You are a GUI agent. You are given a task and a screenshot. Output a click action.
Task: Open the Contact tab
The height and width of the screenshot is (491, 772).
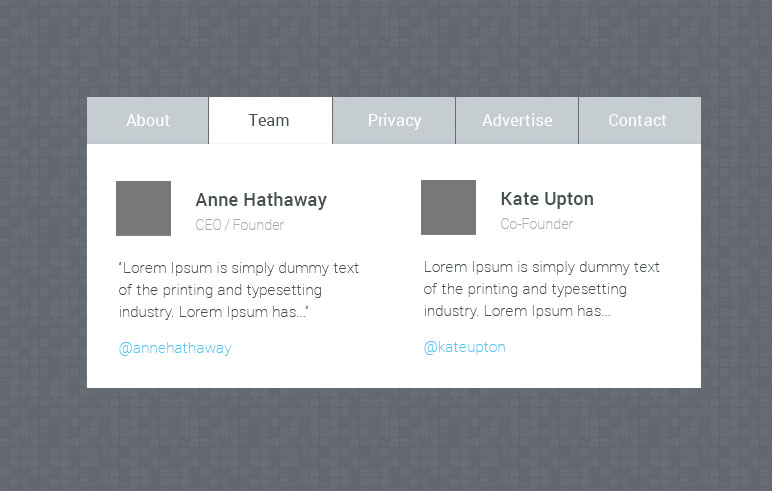click(640, 120)
